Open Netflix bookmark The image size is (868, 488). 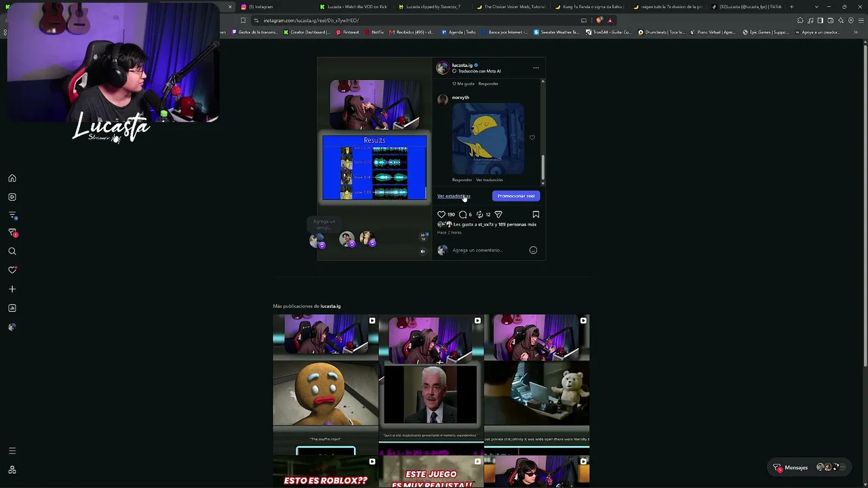click(374, 32)
